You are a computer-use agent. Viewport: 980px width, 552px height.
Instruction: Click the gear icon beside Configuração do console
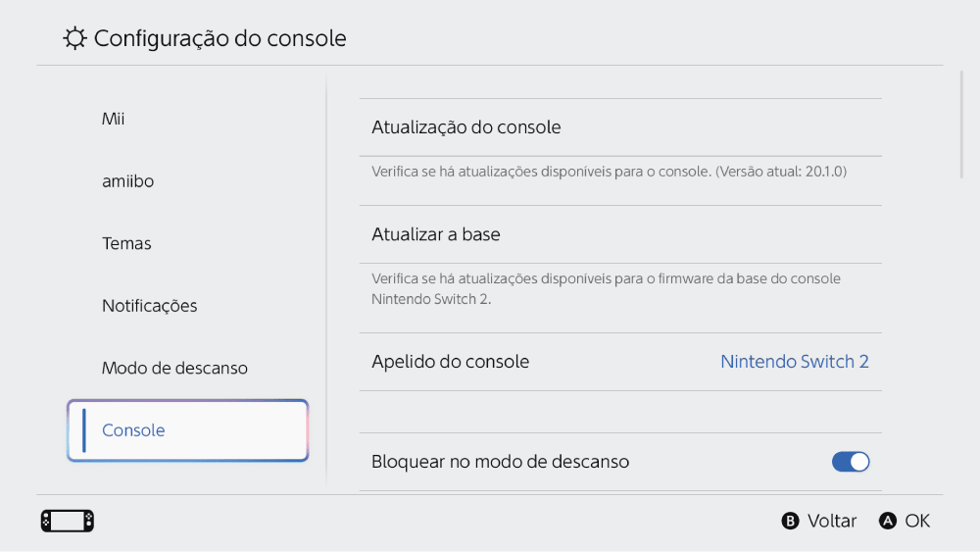click(74, 38)
